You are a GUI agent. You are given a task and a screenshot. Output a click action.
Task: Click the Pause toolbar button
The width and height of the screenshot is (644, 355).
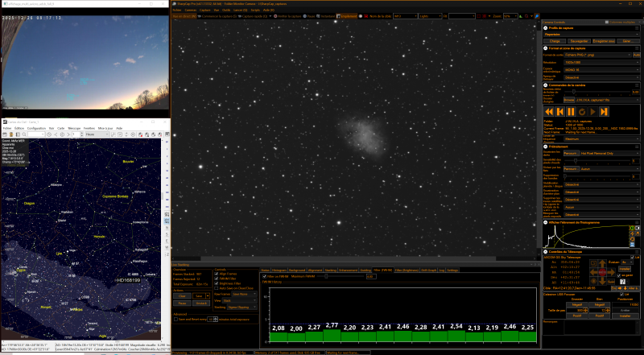[309, 16]
